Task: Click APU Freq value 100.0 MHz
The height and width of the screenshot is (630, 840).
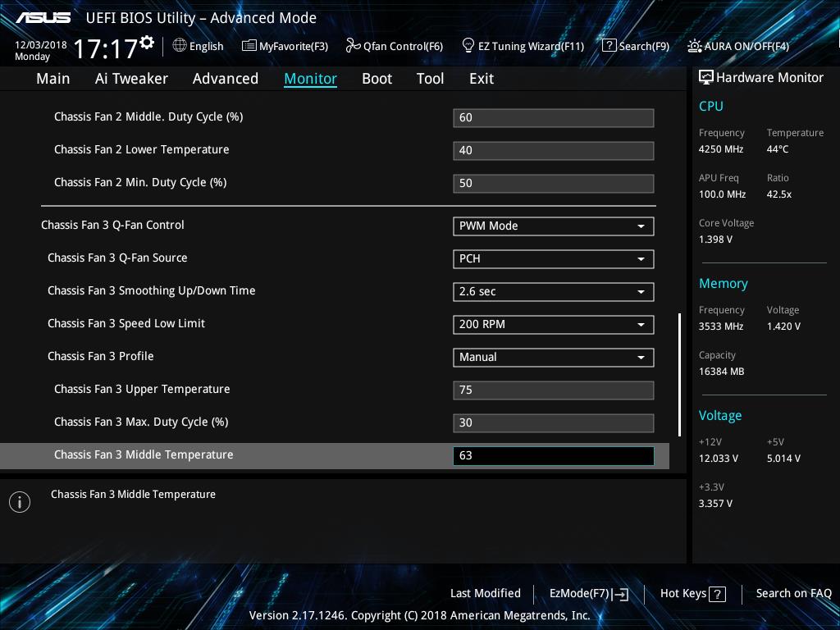Action: 722,194
